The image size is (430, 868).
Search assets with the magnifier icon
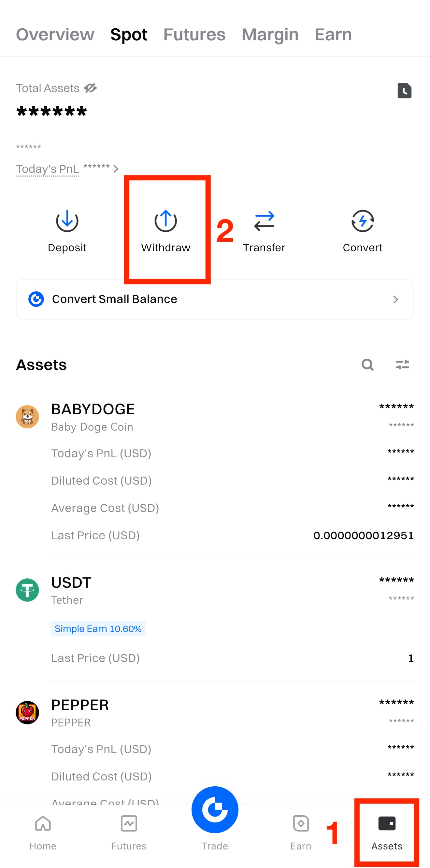pyautogui.click(x=367, y=365)
